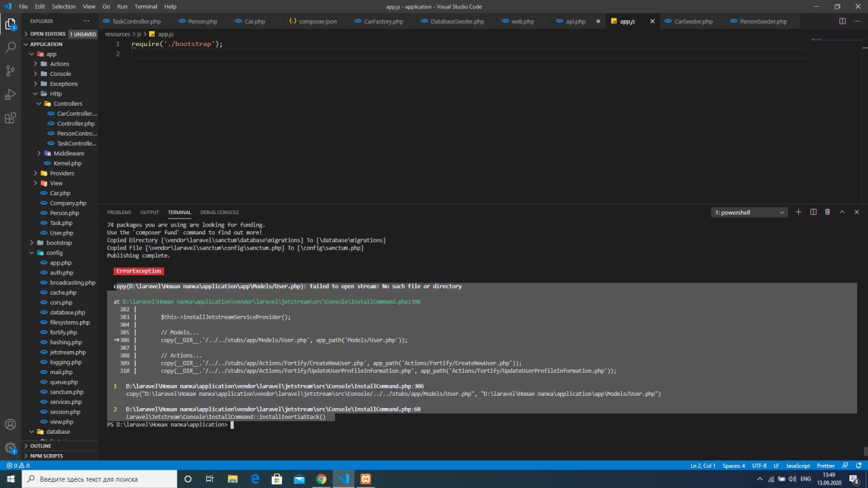
Task: Split the terminal panel
Action: pos(813,212)
